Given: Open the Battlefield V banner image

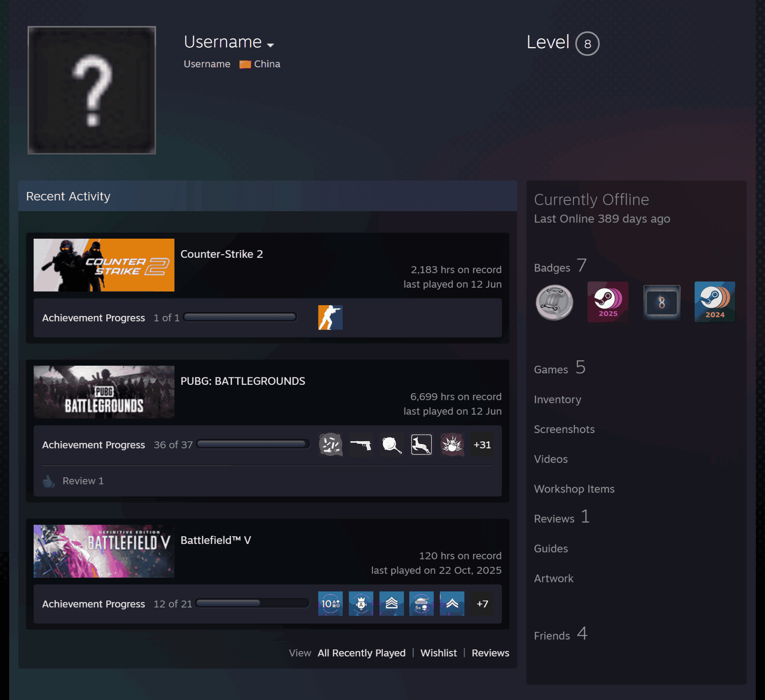Looking at the screenshot, I should pyautogui.click(x=104, y=551).
